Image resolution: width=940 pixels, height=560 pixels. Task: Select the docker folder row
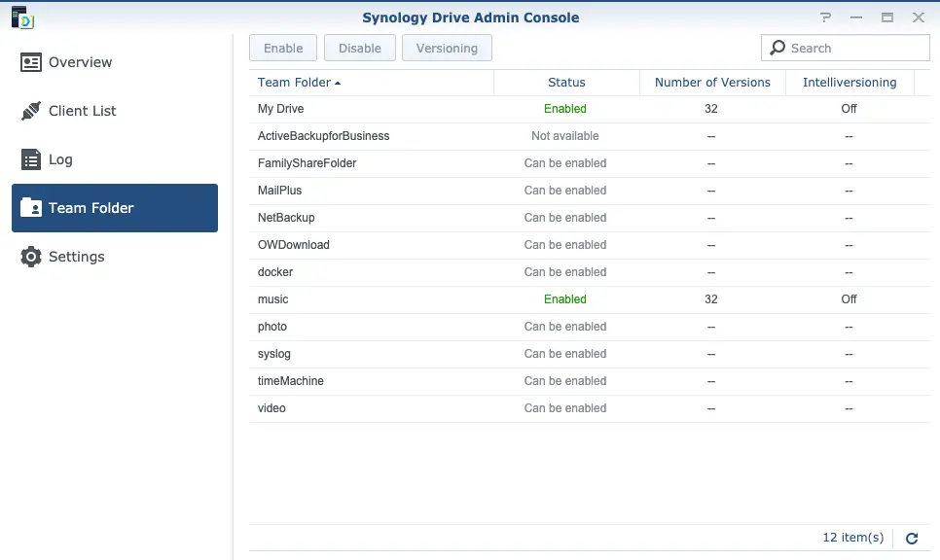point(590,272)
